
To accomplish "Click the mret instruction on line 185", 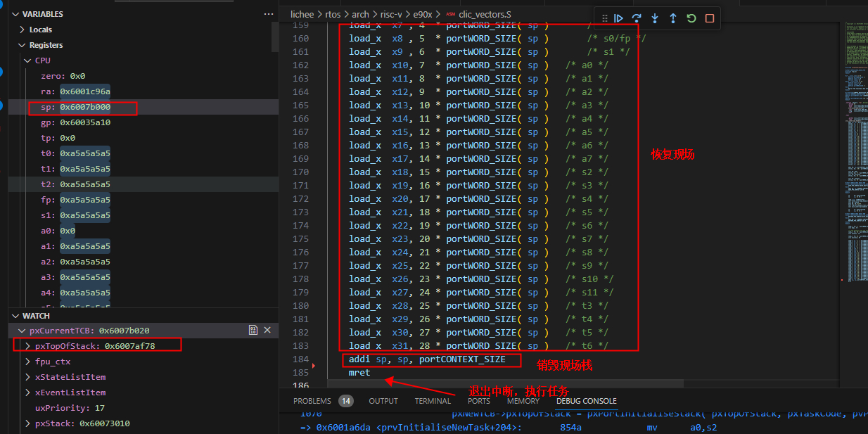I will [359, 372].
